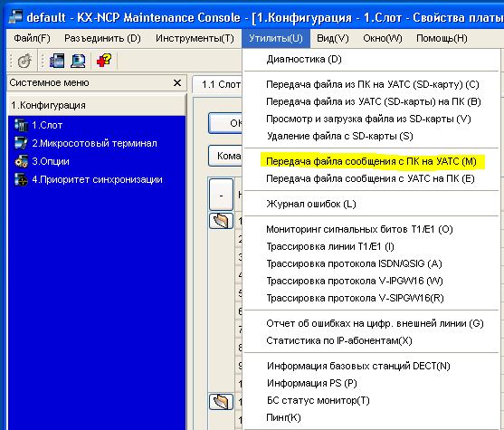Viewport: 504px width, 430px height.
Task: Select Передача файла из ПК на УАТС (SD-карту)
Action: point(371,84)
